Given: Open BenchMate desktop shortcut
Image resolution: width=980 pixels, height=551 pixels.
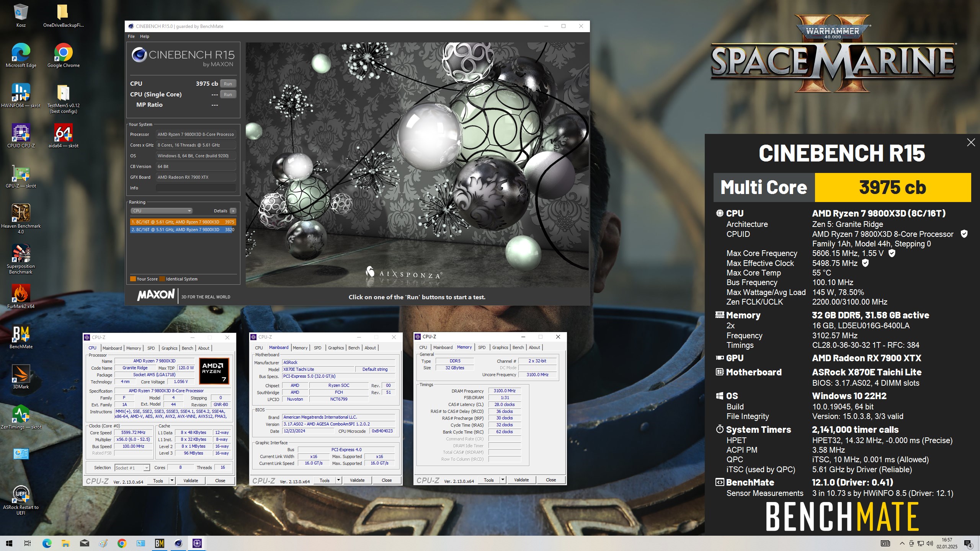Looking at the screenshot, I should click(21, 337).
